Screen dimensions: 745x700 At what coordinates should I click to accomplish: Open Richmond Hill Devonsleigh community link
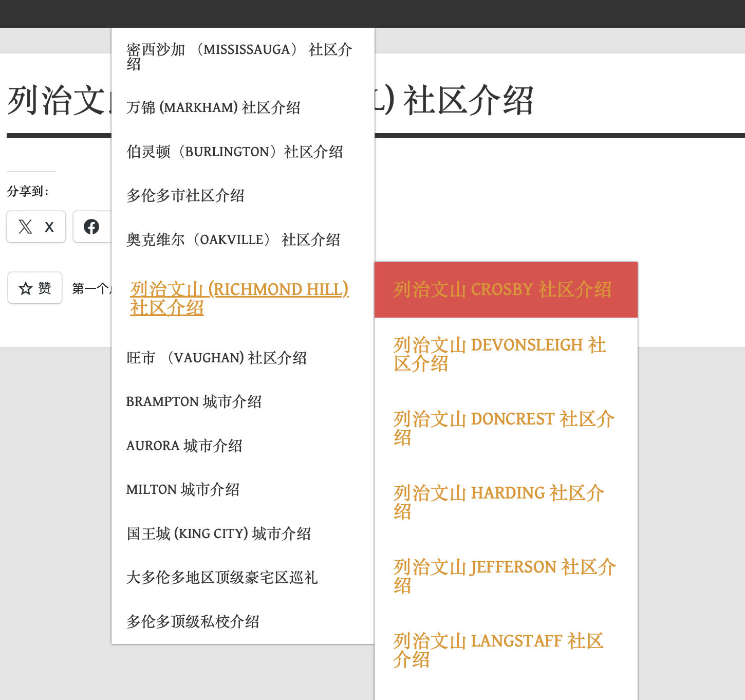click(x=499, y=354)
